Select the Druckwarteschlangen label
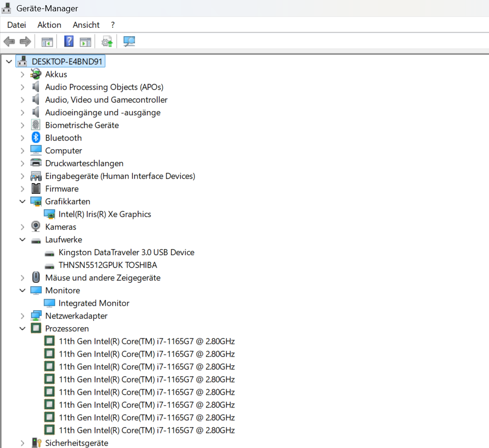 [x=84, y=163]
